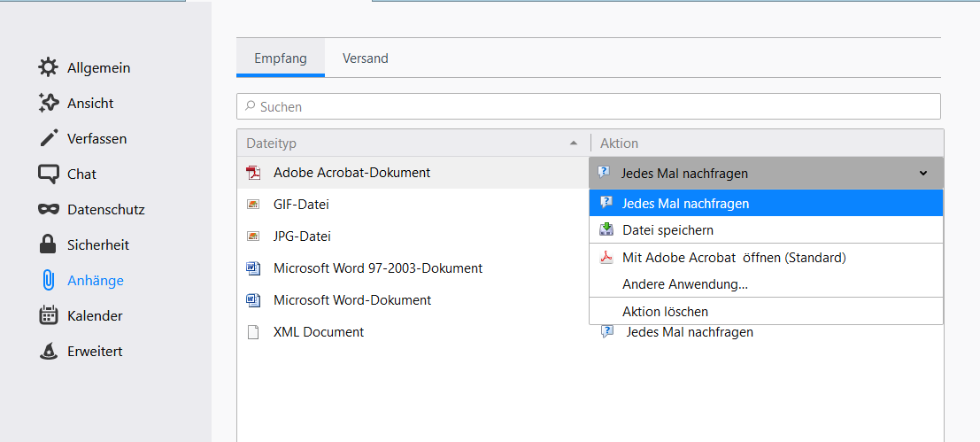The height and width of the screenshot is (442, 980).
Task: Click Word icon beside Microsoft Word-Dokument
Action: tap(253, 300)
